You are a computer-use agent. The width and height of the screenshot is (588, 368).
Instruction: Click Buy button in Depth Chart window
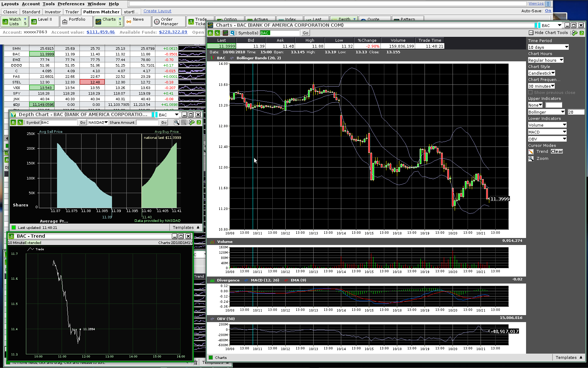13,122
